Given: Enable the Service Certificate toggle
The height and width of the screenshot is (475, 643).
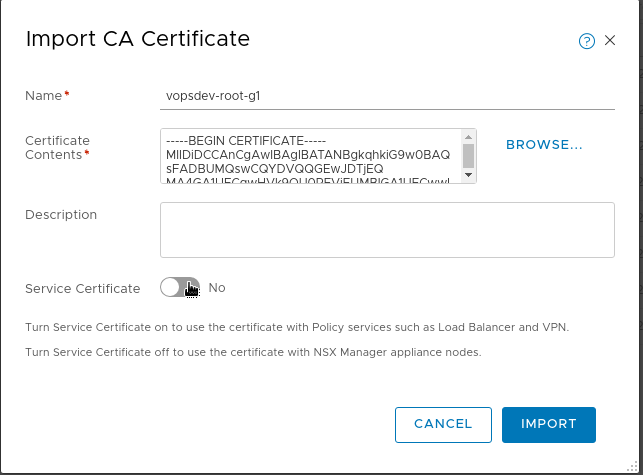Looking at the screenshot, I should pos(180,288).
